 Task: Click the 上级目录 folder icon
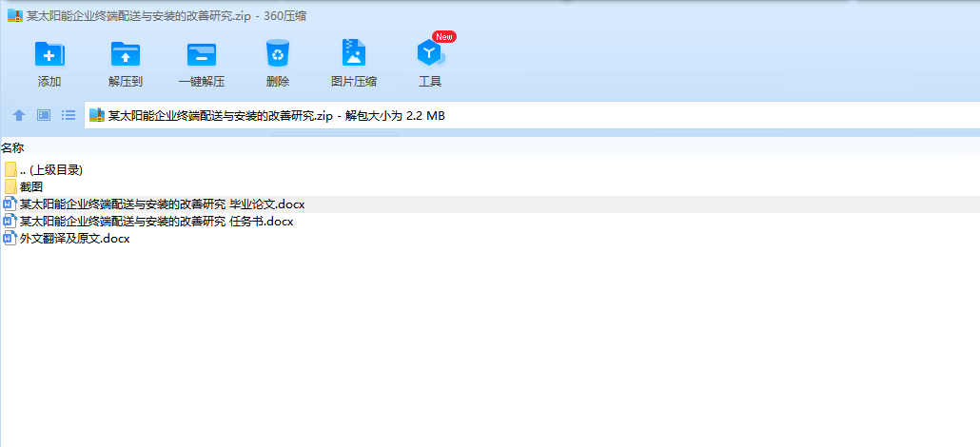[x=10, y=169]
